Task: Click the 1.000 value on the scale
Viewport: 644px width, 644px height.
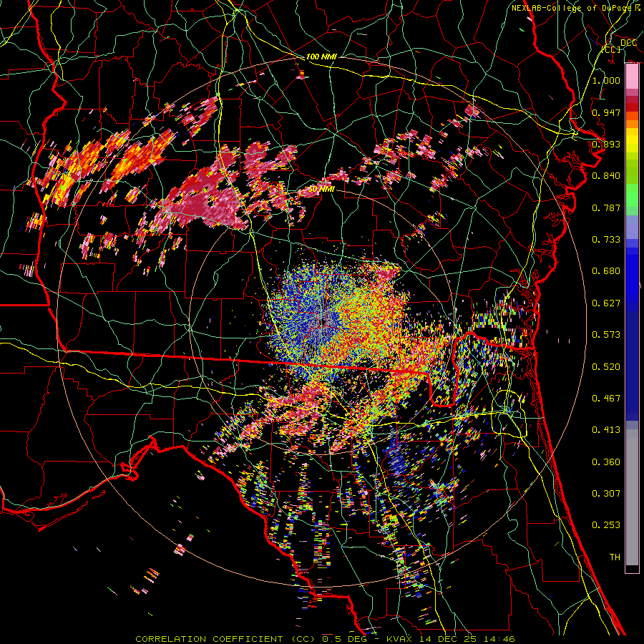Action: point(606,80)
